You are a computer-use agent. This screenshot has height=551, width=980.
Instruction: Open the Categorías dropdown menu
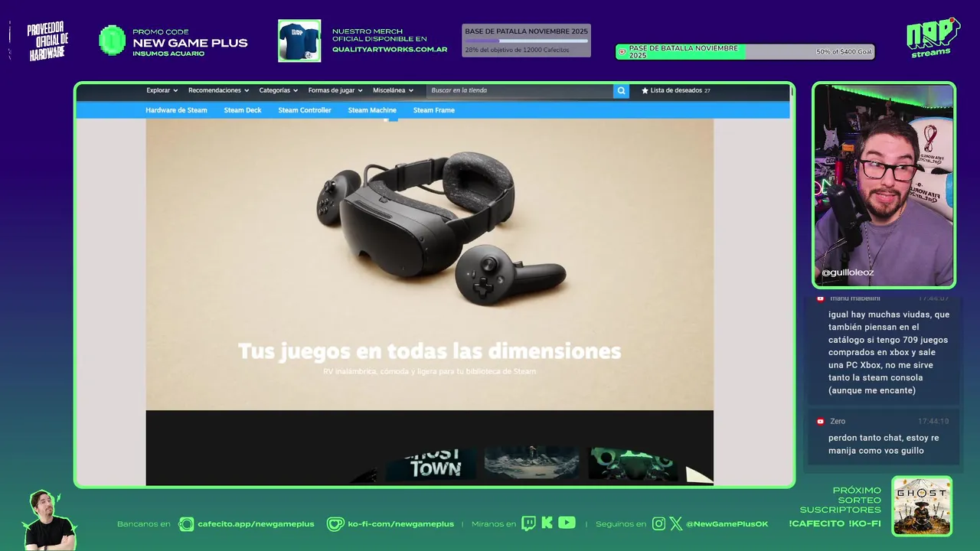pyautogui.click(x=278, y=90)
